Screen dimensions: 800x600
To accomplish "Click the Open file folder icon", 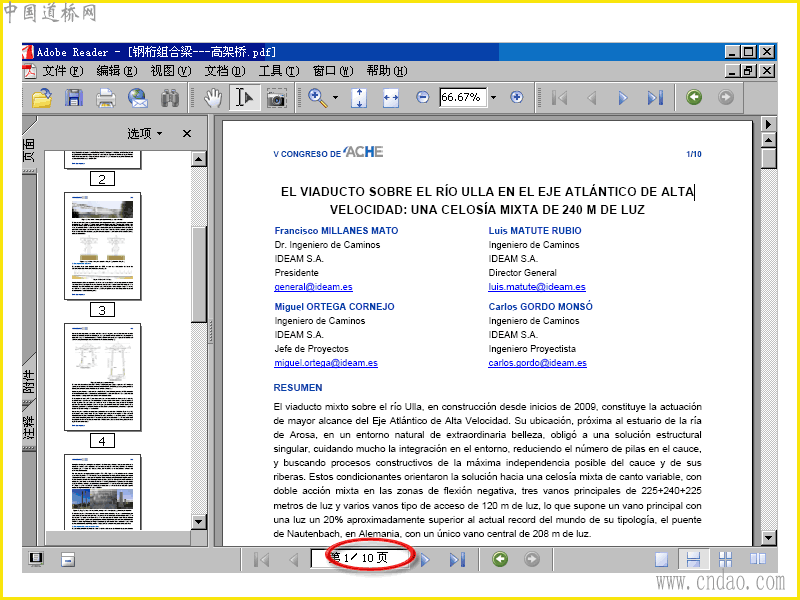I will 41,98.
